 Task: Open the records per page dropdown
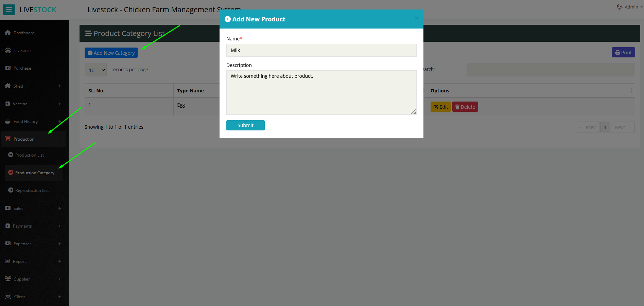[x=95, y=70]
